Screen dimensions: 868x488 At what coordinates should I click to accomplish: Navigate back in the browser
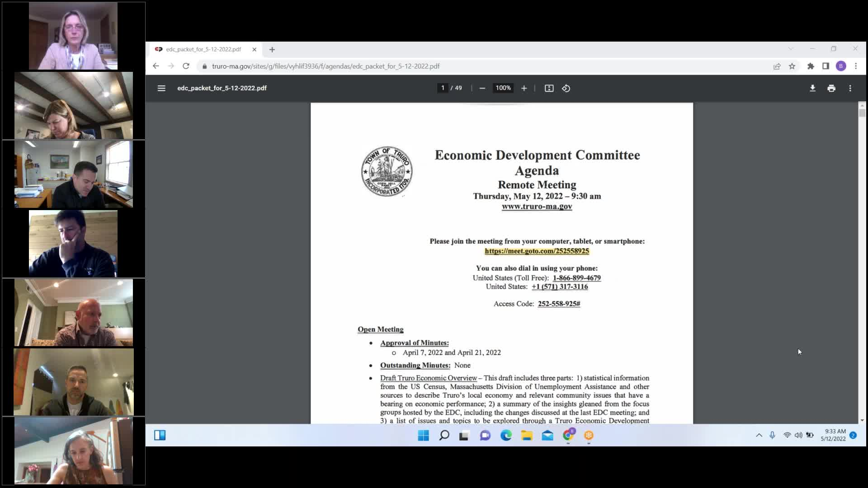(x=156, y=66)
